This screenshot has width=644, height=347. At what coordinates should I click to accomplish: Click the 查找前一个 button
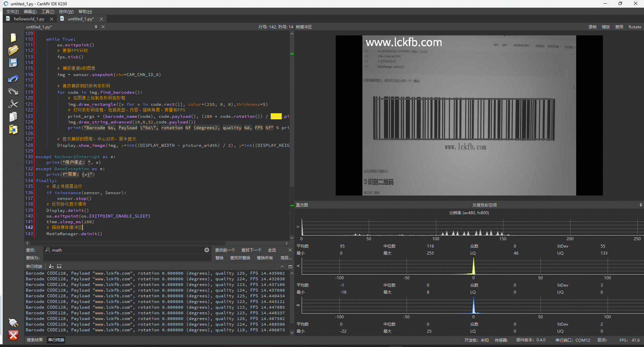[x=225, y=250]
